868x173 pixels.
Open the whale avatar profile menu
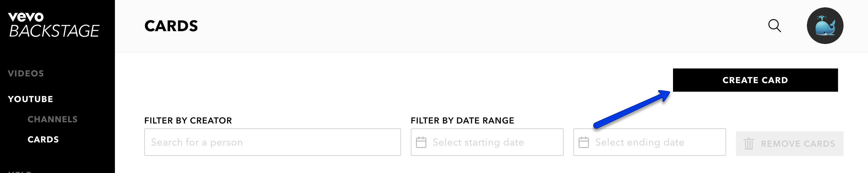[x=825, y=26]
